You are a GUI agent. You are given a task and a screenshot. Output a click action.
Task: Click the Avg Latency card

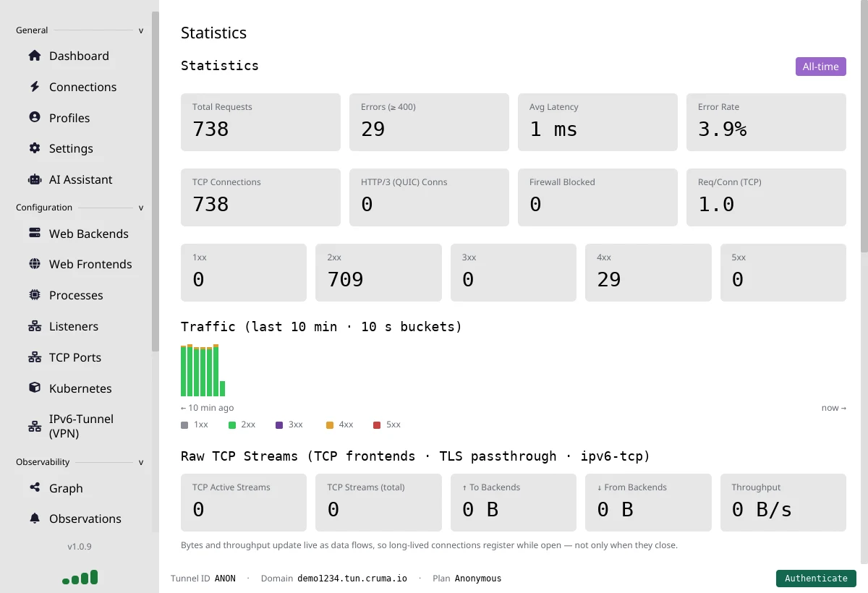pyautogui.click(x=597, y=122)
